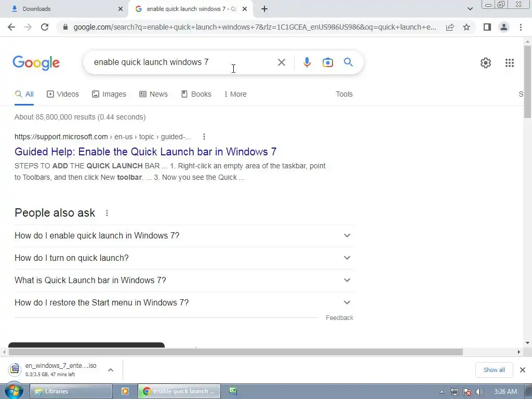Expand How do I restore Start menu question

coord(184,303)
